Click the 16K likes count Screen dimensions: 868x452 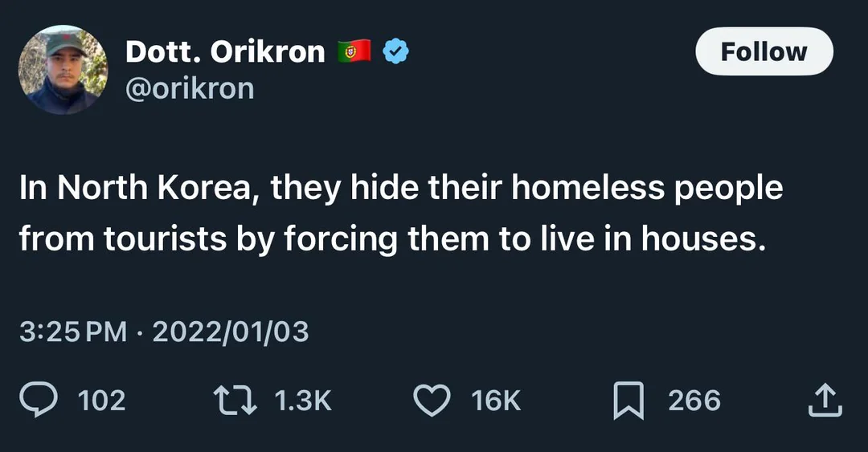pos(497,401)
